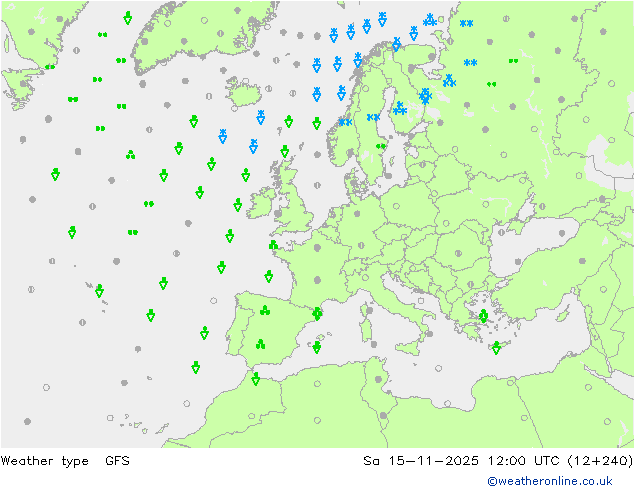Select the shower symbol at the Strait of Gibraltar
This screenshot has height=490, width=634.
tap(256, 379)
